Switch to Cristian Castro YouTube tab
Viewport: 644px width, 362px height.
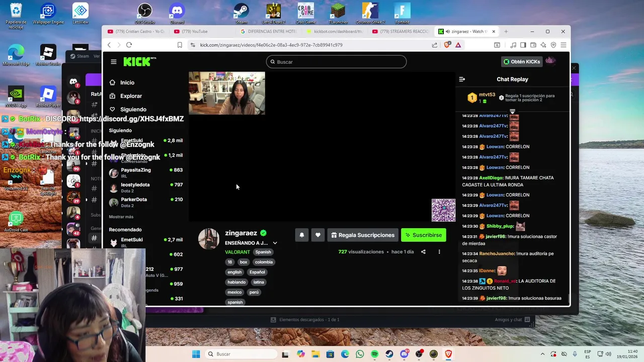136,32
